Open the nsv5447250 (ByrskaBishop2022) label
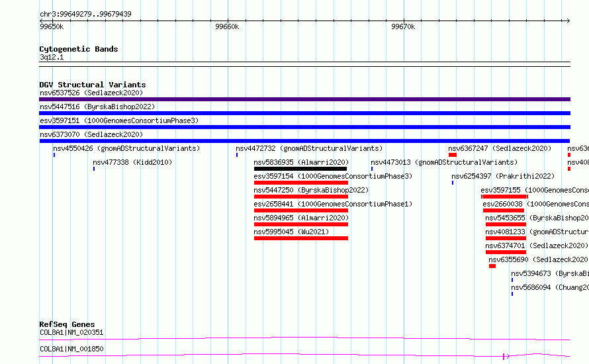The image size is (589, 364). pyautogui.click(x=311, y=190)
